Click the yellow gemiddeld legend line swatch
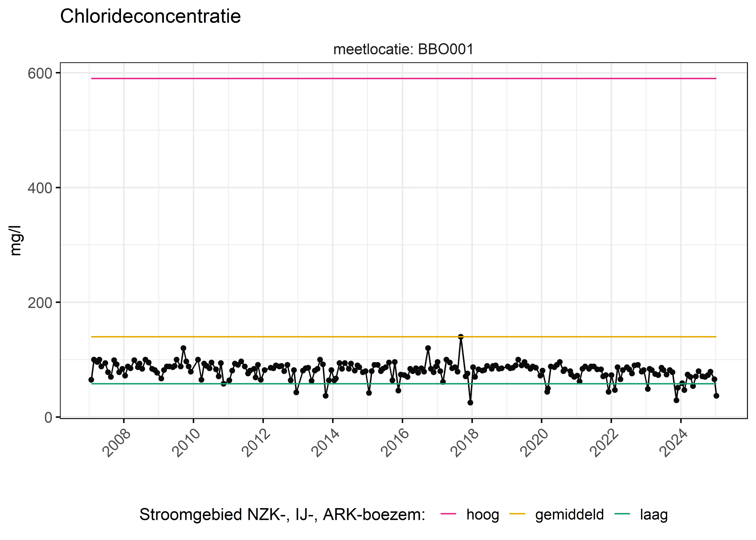This screenshot has height=540, width=756. [517, 514]
